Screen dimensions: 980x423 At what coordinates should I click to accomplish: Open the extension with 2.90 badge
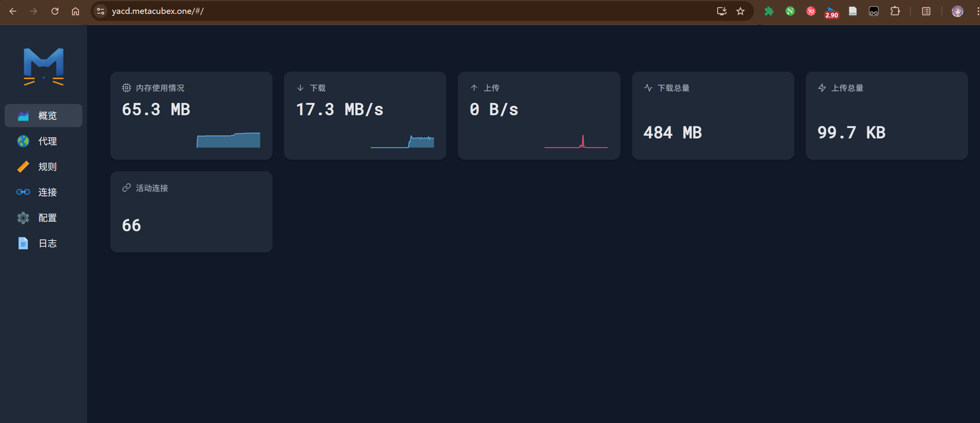pyautogui.click(x=831, y=12)
